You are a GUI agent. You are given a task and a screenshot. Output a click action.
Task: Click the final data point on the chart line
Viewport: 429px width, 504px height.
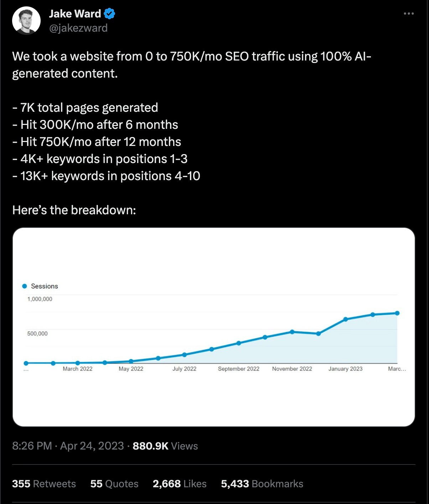tap(397, 313)
